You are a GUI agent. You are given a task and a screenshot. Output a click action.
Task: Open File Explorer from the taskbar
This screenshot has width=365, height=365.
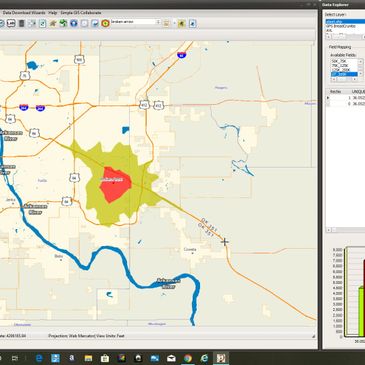pos(88,358)
